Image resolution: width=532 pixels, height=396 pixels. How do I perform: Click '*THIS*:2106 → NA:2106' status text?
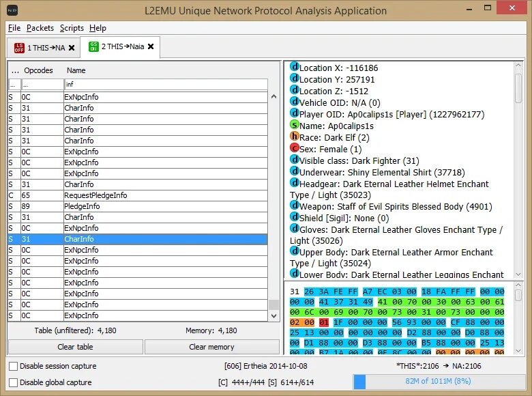(439, 366)
